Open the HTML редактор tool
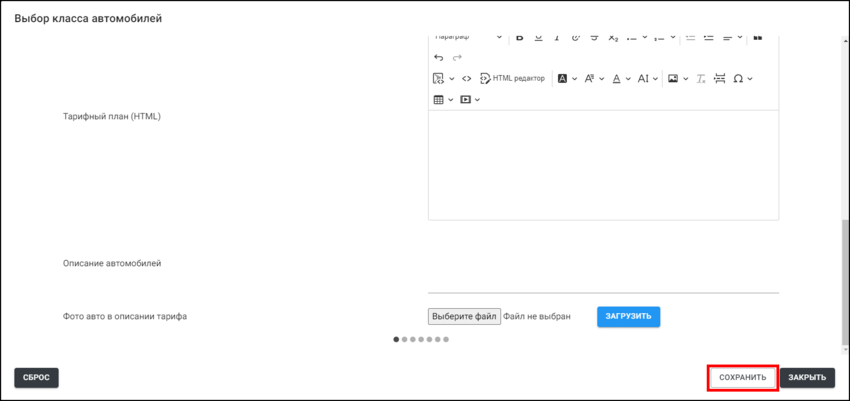Viewport: 850px width, 401px height. tap(512, 78)
